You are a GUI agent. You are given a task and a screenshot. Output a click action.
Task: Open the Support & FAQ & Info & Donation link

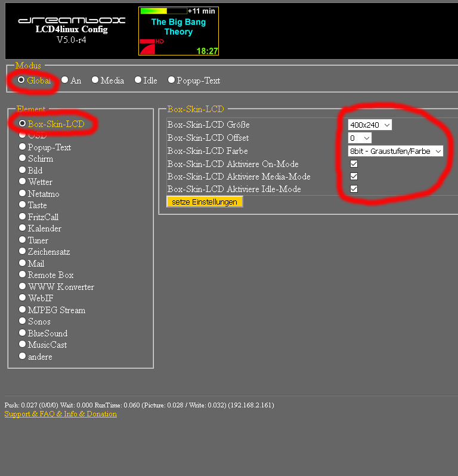[60, 414]
